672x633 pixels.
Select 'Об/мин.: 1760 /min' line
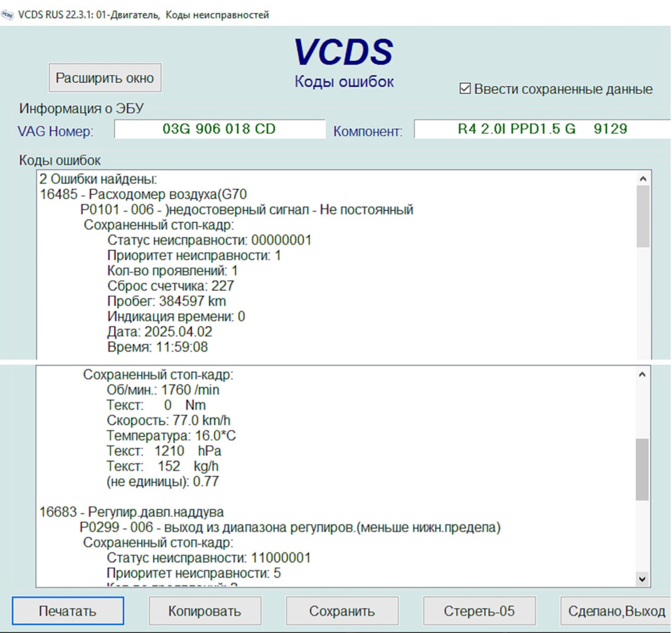coord(163,390)
